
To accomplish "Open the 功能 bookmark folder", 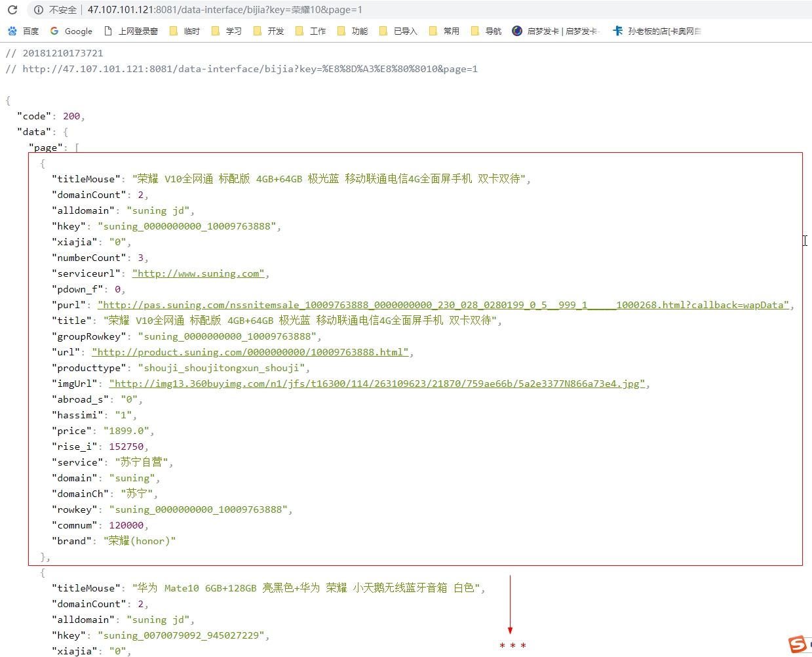I will tap(352, 31).
